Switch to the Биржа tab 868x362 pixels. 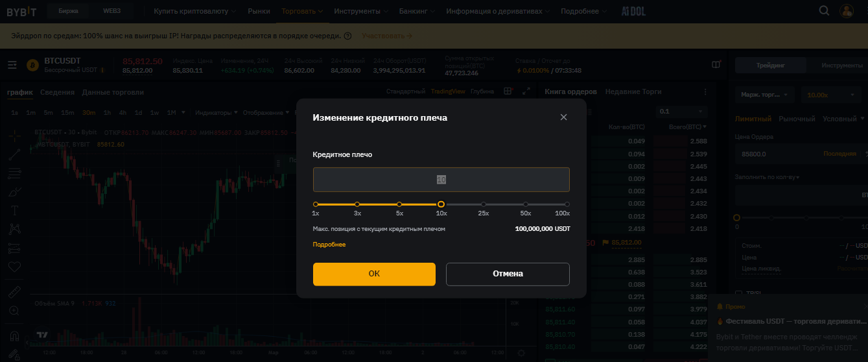pyautogui.click(x=69, y=11)
